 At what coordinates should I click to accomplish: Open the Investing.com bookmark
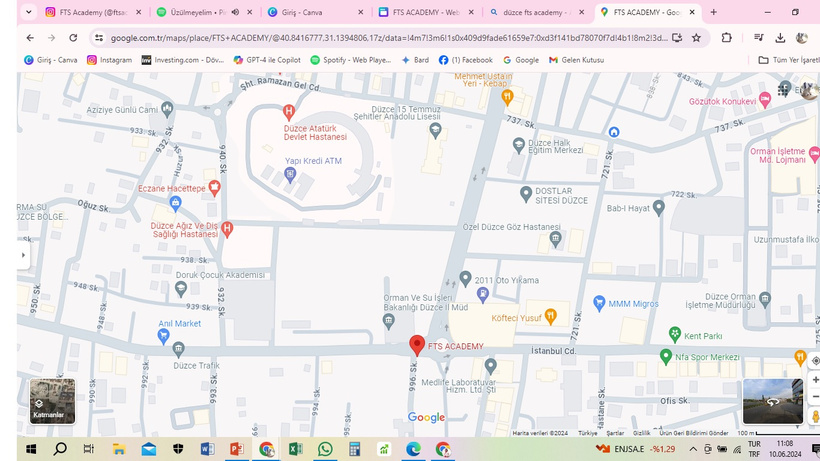[183, 60]
